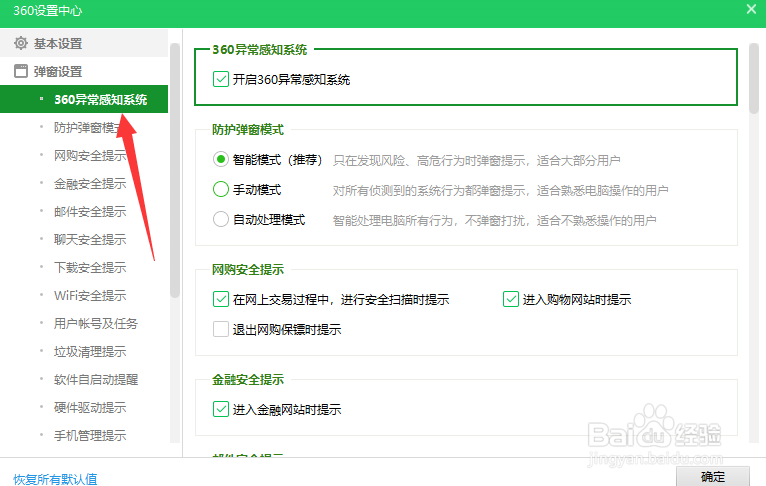Image resolution: width=766 pixels, height=486 pixels.
Task: Click the sidebar vertical scrollbar thumb
Action: click(175, 170)
